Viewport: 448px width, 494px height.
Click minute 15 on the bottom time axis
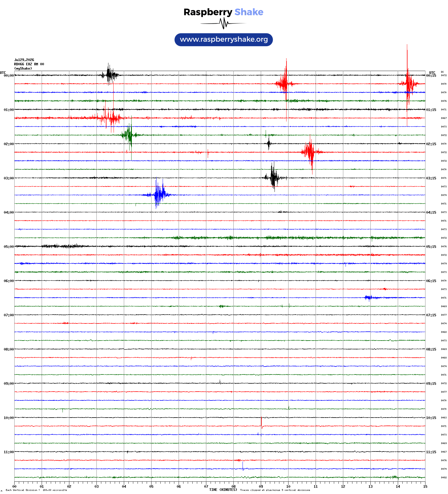[x=425, y=487]
